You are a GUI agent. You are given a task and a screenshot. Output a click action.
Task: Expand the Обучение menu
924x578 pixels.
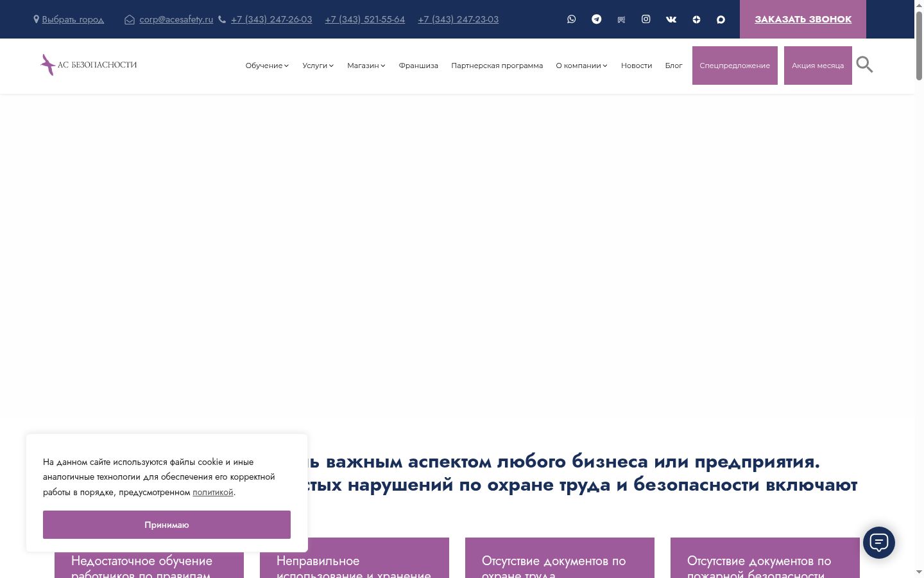(x=267, y=66)
